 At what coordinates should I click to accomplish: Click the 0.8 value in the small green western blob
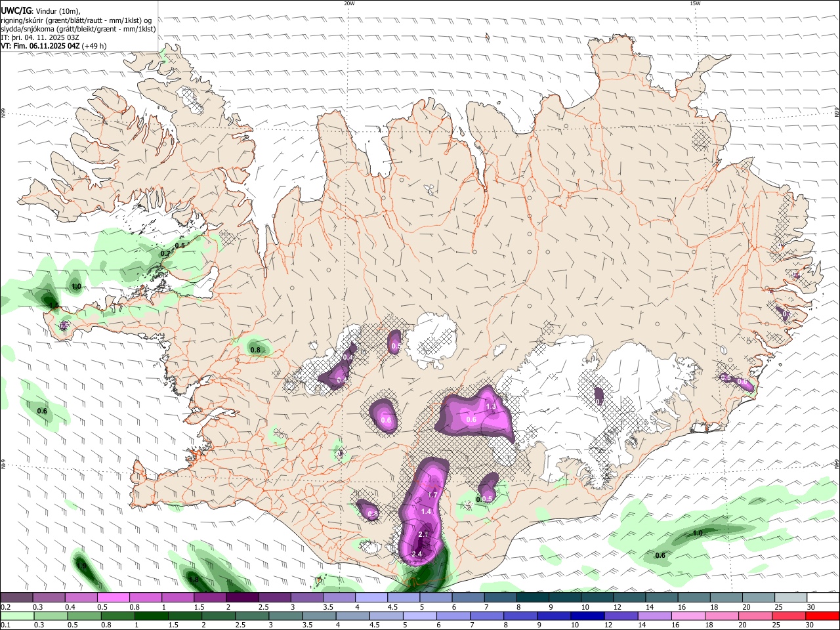[255, 350]
